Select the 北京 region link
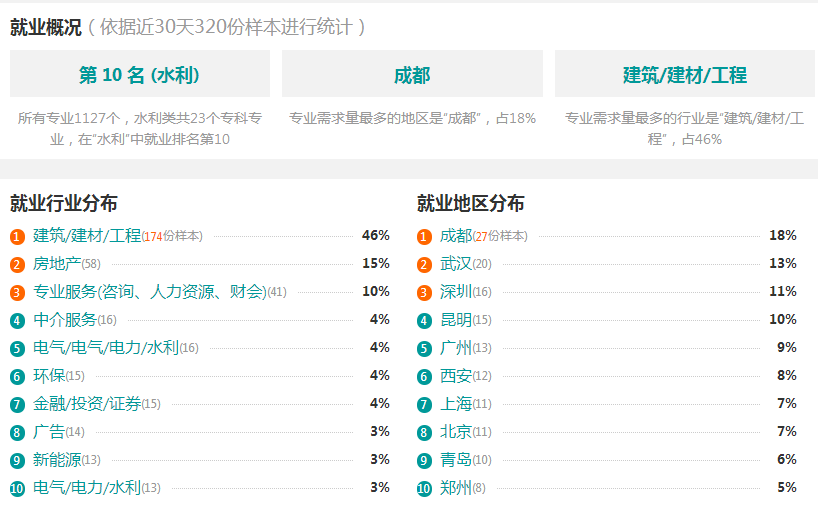818x506 pixels. pos(456,432)
